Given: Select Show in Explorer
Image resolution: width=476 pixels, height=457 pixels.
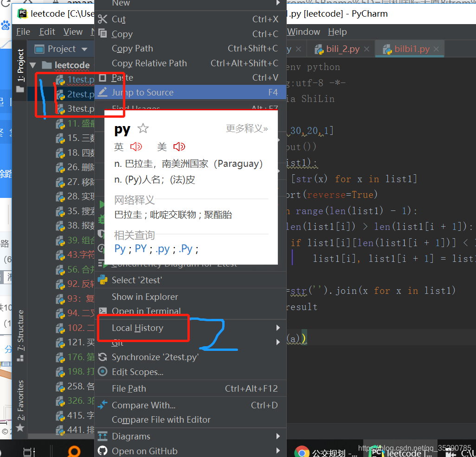Looking at the screenshot, I should click(x=190, y=297).
